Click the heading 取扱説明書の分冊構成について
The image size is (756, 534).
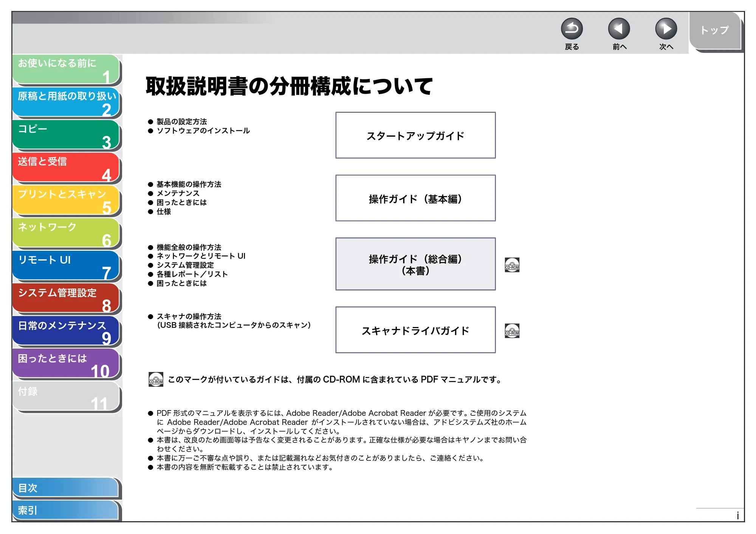click(289, 86)
